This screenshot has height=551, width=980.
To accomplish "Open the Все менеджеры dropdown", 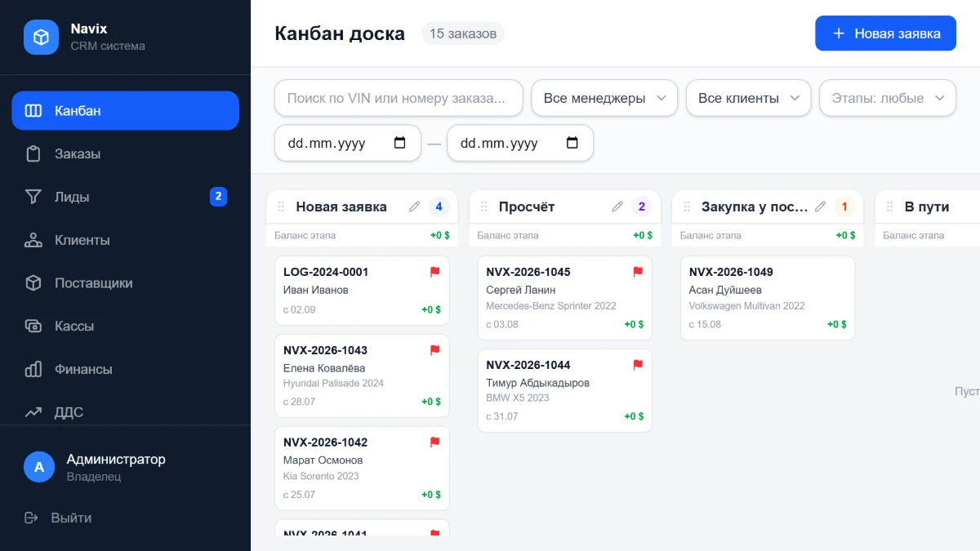I will coord(604,98).
